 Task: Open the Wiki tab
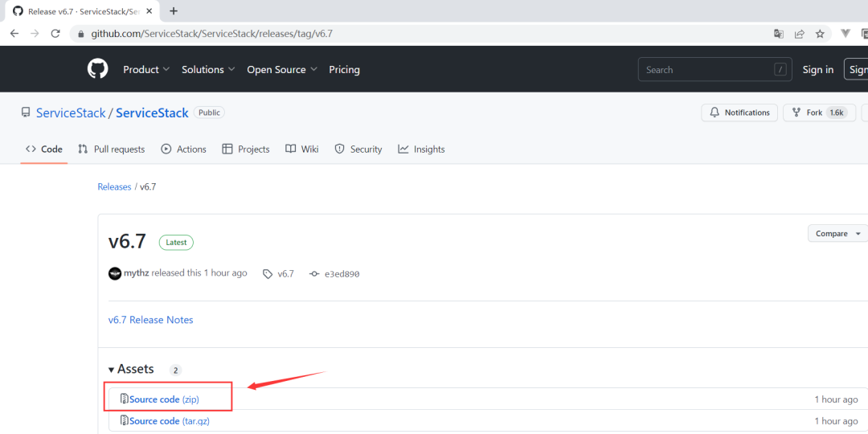pos(301,149)
